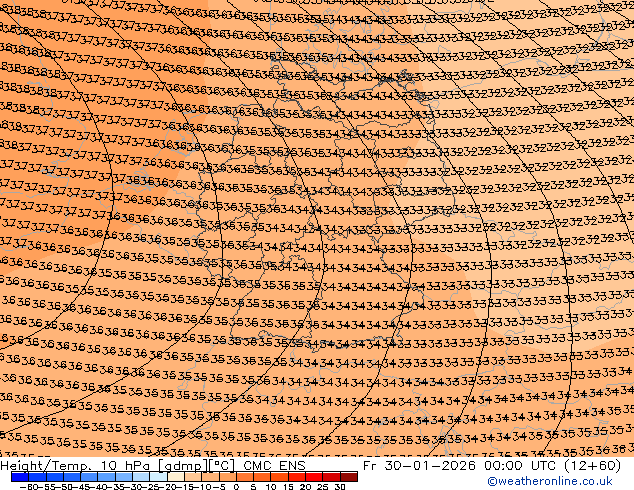634x490 pixels.
Task: Click the pale cream legend swatch
Action: coord(176,477)
